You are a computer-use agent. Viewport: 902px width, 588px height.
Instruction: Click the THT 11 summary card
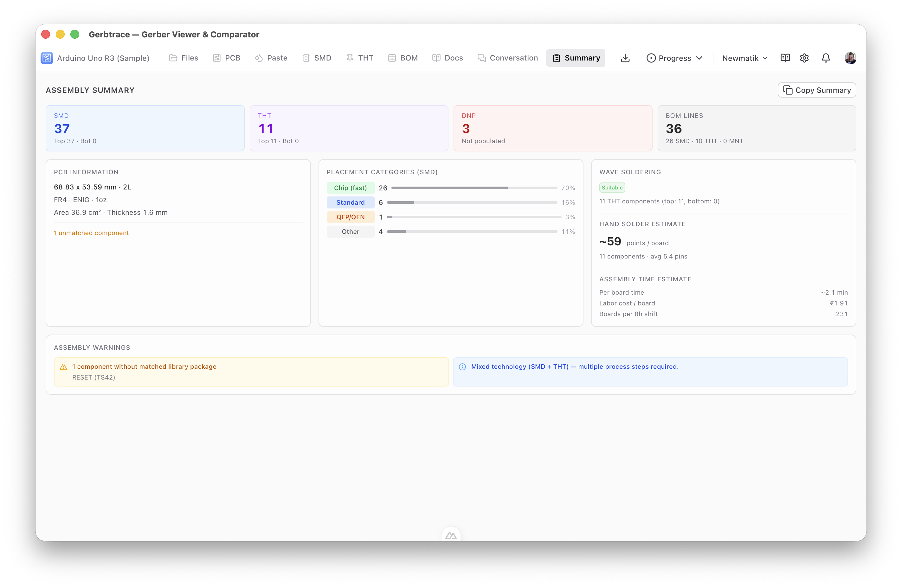tap(349, 128)
